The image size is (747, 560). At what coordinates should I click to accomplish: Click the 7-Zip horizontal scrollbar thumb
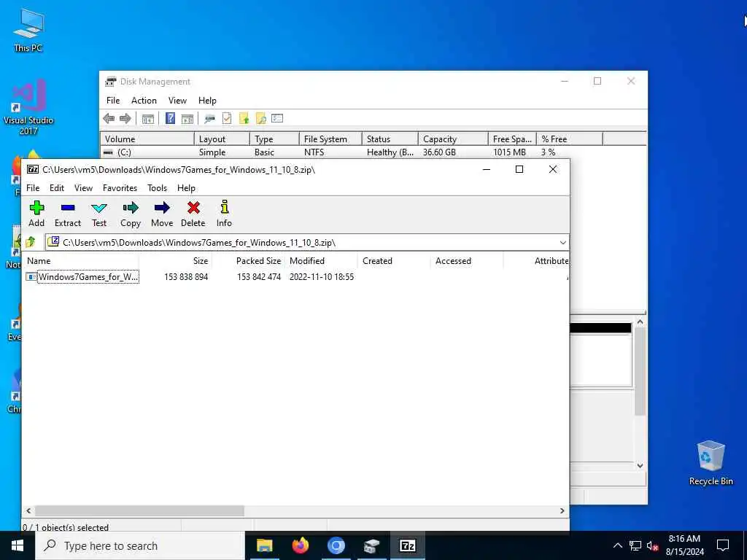(x=139, y=510)
